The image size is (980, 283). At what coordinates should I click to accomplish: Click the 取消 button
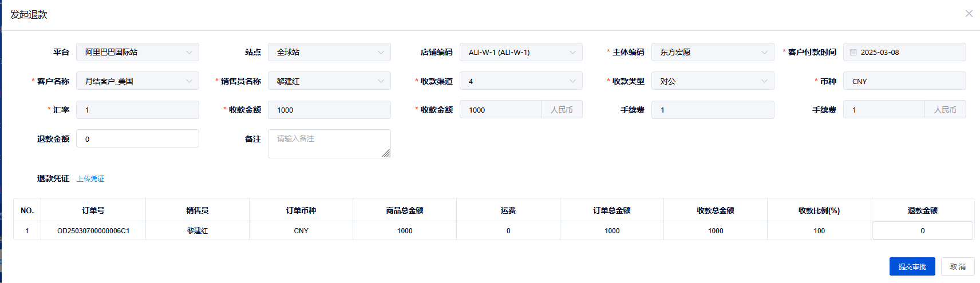pyautogui.click(x=957, y=266)
